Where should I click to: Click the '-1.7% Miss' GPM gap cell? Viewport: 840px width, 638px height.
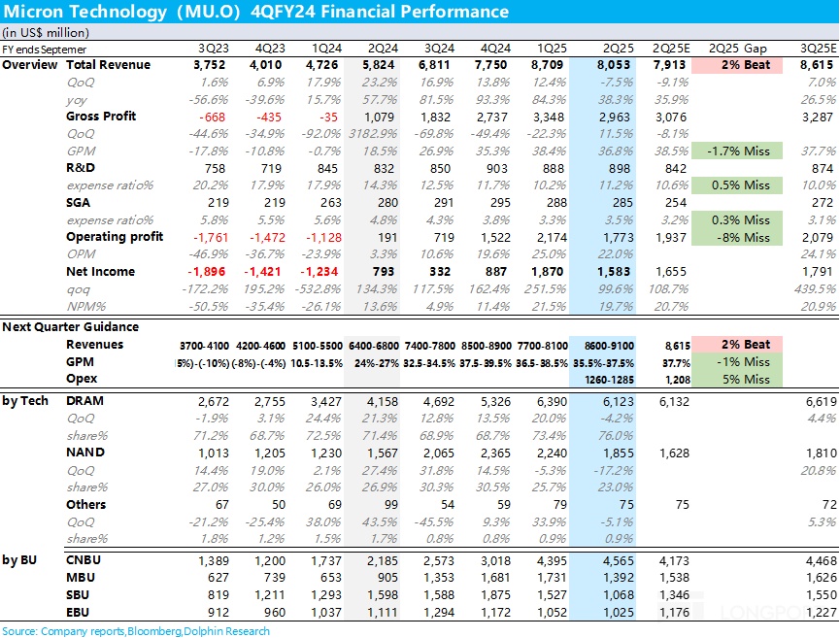point(737,151)
